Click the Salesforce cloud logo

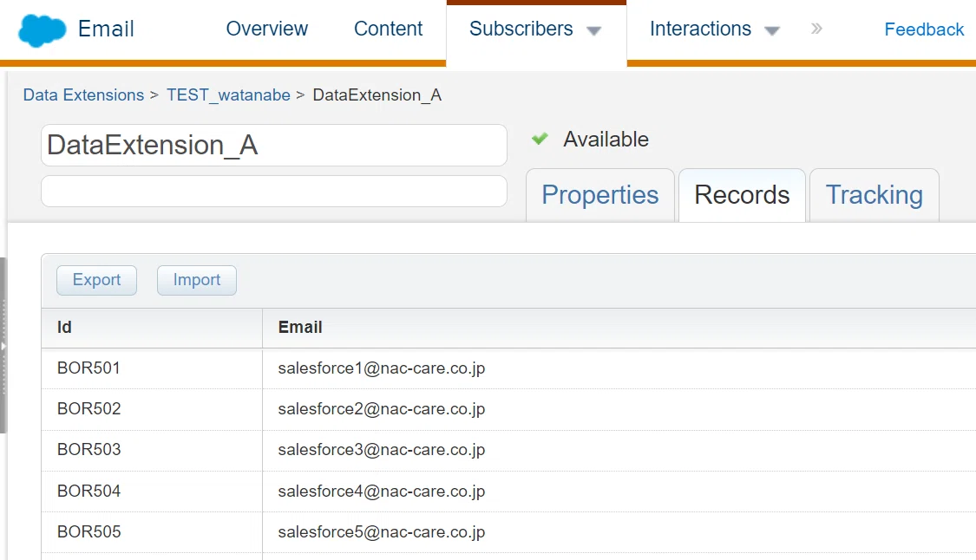[x=42, y=29]
